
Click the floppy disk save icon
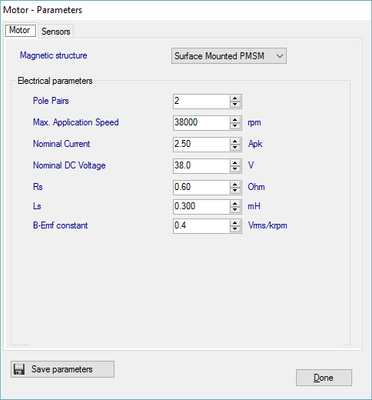click(x=19, y=369)
